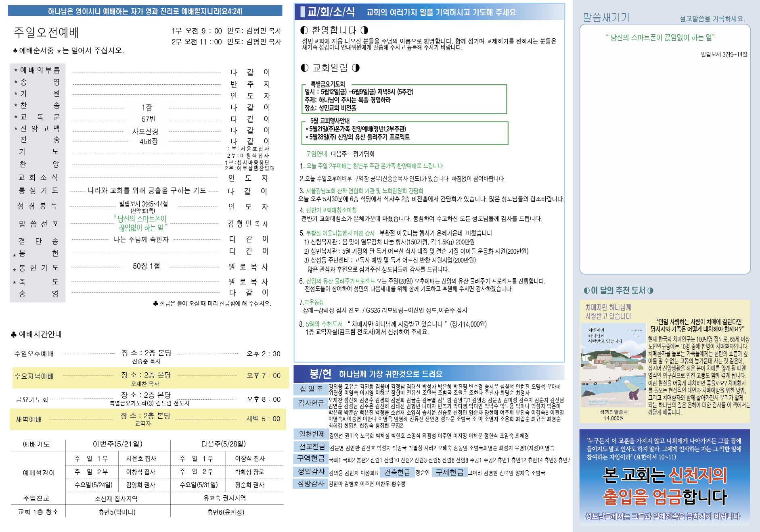
Task: Click the 수요저녁예배 highlighted row label
Action: (x=34, y=376)
